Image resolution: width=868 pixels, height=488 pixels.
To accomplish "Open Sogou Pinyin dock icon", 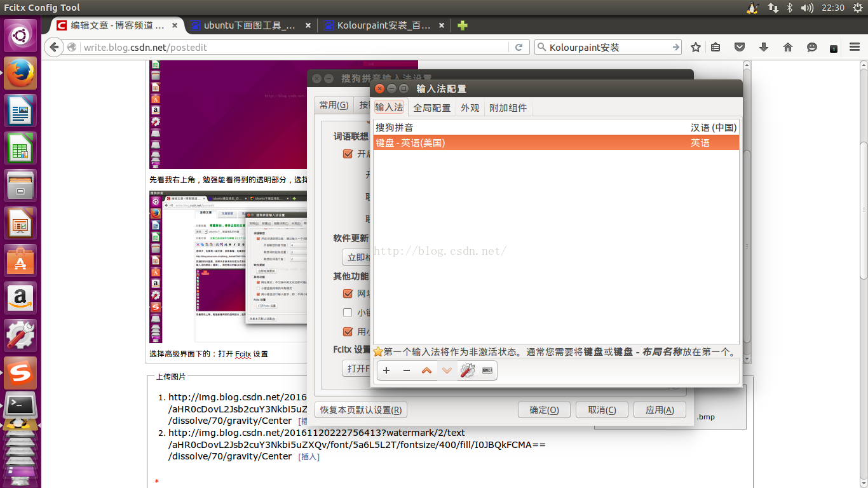I will 21,373.
